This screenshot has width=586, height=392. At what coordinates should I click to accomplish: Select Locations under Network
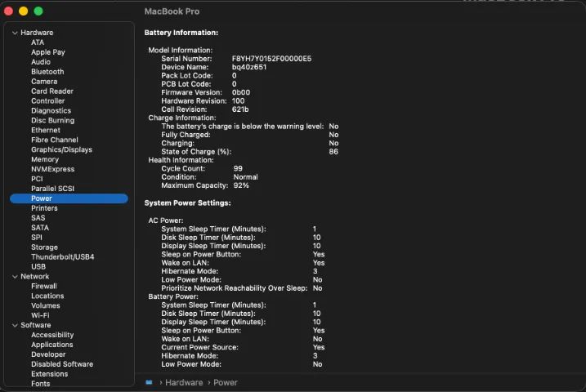coord(47,296)
